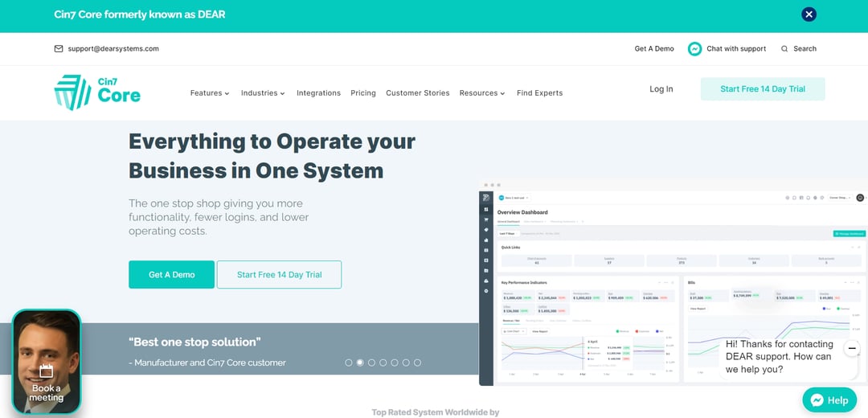Click the teal Get A Demo hero button
This screenshot has width=868, height=418.
172,275
